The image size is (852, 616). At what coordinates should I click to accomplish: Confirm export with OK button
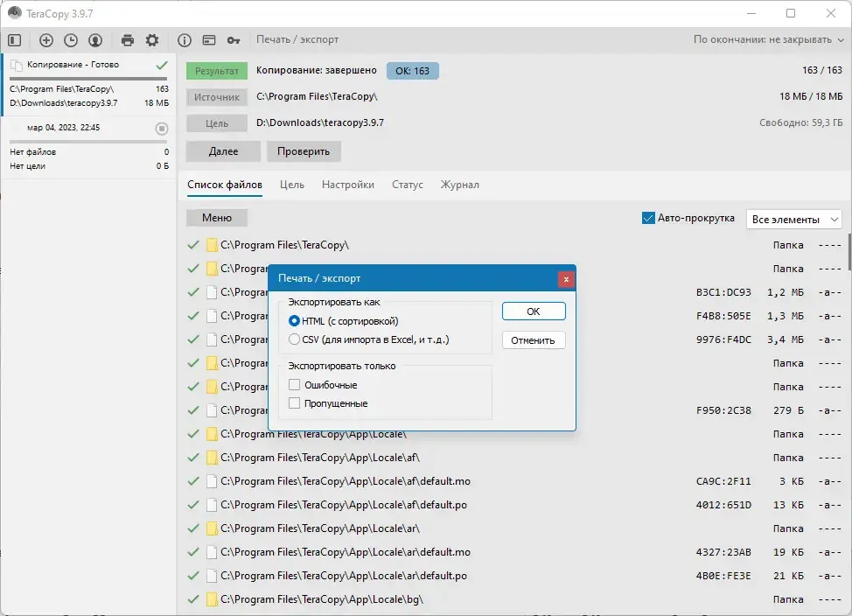click(x=534, y=311)
